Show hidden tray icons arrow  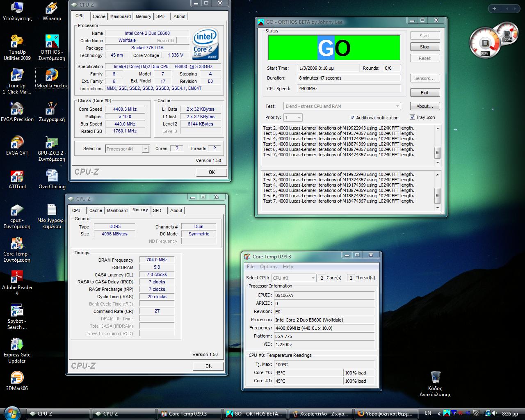point(439,413)
